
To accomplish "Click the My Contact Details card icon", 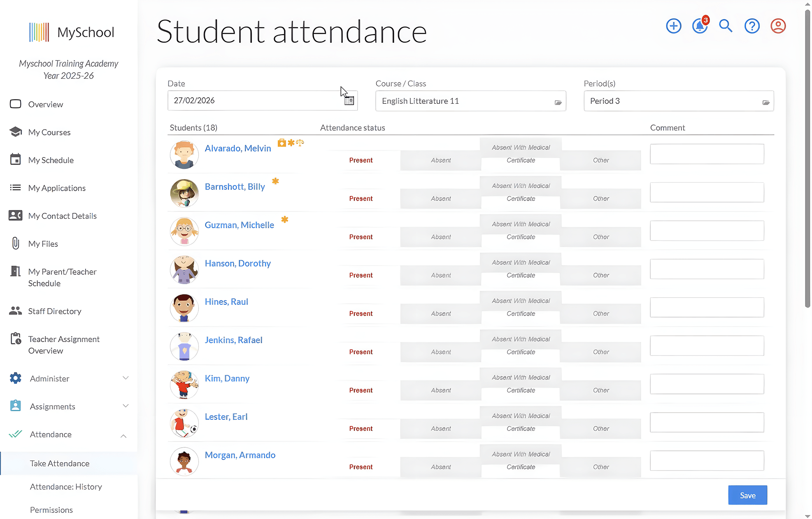I will point(16,215).
